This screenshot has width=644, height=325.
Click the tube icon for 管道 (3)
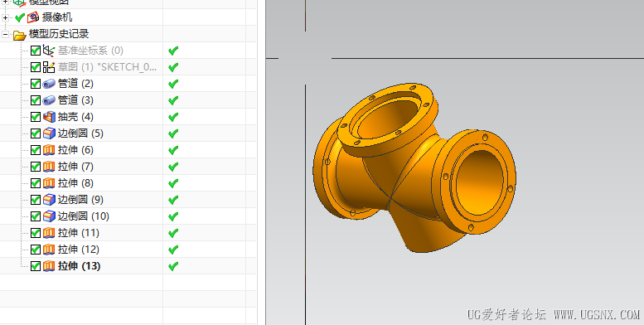49,100
